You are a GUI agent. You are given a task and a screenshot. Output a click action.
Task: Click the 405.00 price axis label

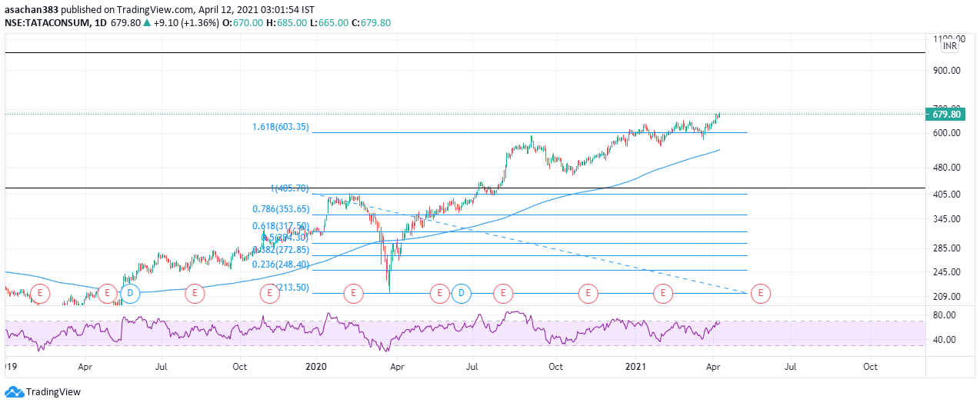(x=945, y=194)
